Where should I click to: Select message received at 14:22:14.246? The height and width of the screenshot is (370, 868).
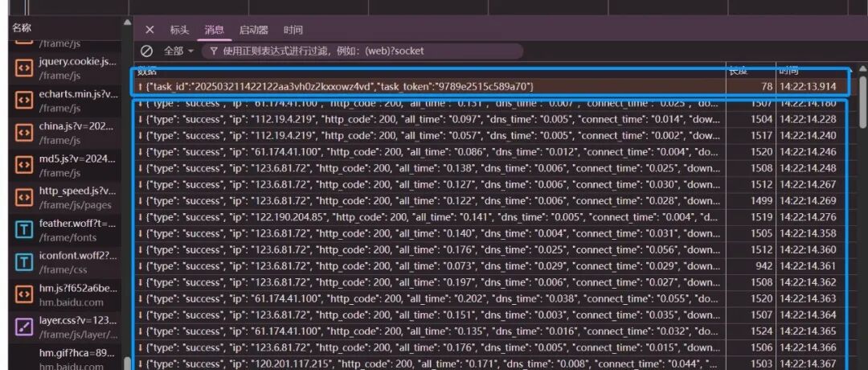tap(492, 152)
